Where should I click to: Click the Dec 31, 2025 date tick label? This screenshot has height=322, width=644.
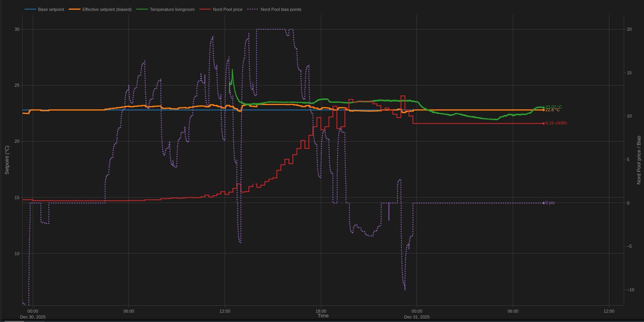coord(417,317)
